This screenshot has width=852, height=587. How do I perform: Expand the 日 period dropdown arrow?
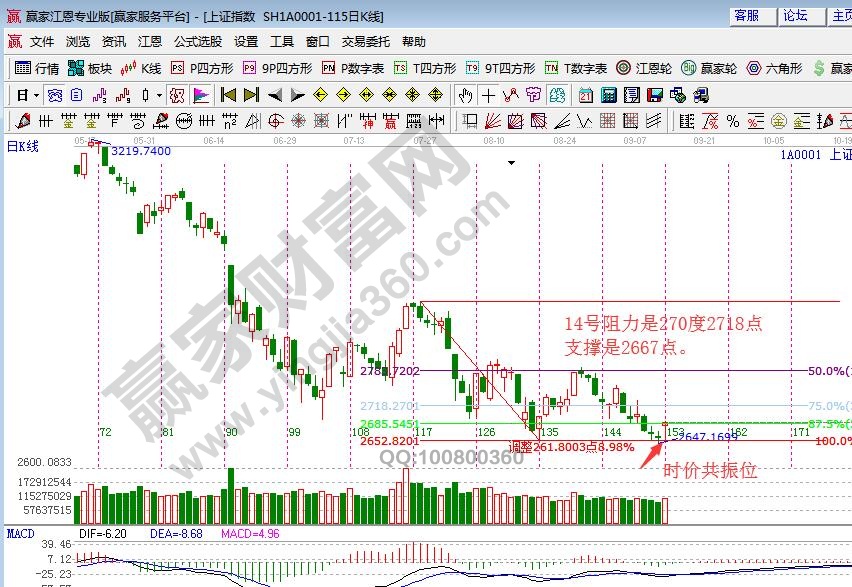(x=36, y=95)
